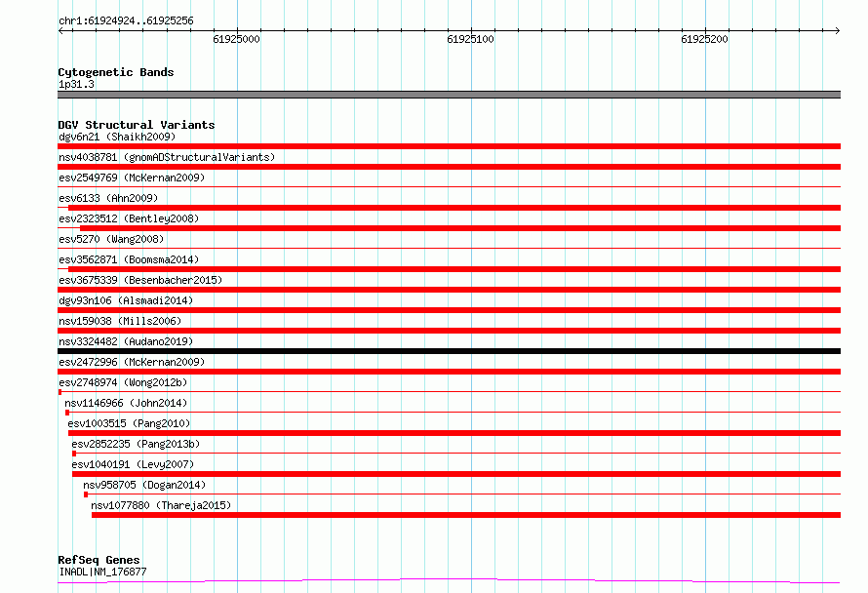This screenshot has width=868, height=593.
Task: View variant nsv1146966 (John2014)
Action: [x=126, y=403]
